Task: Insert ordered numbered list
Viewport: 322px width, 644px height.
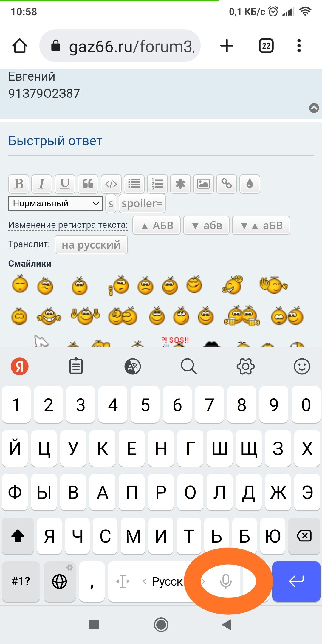Action: (157, 184)
